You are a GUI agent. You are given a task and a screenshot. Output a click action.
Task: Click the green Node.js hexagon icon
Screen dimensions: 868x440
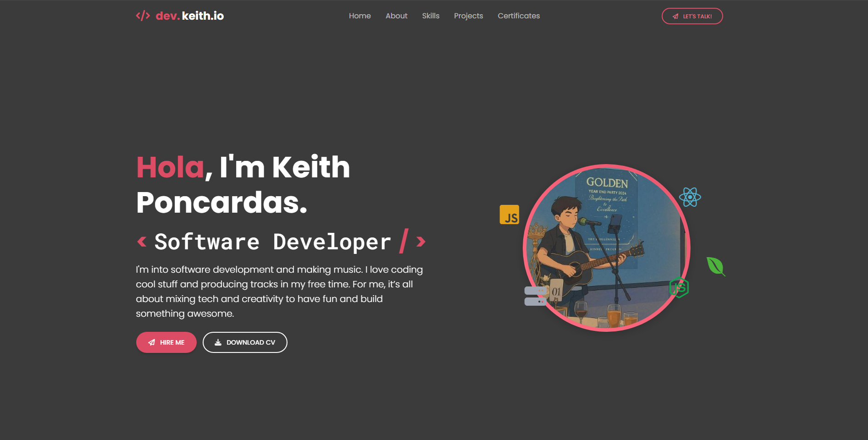click(x=680, y=288)
